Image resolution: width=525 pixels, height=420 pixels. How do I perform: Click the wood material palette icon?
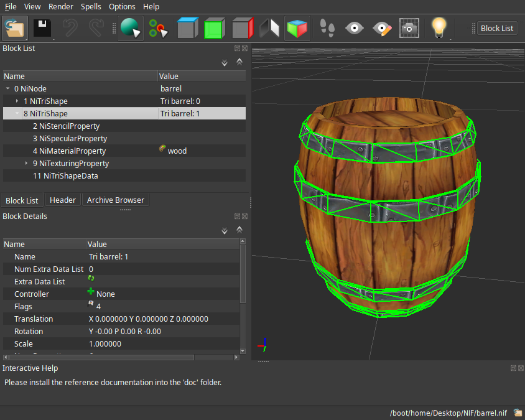[x=162, y=148]
